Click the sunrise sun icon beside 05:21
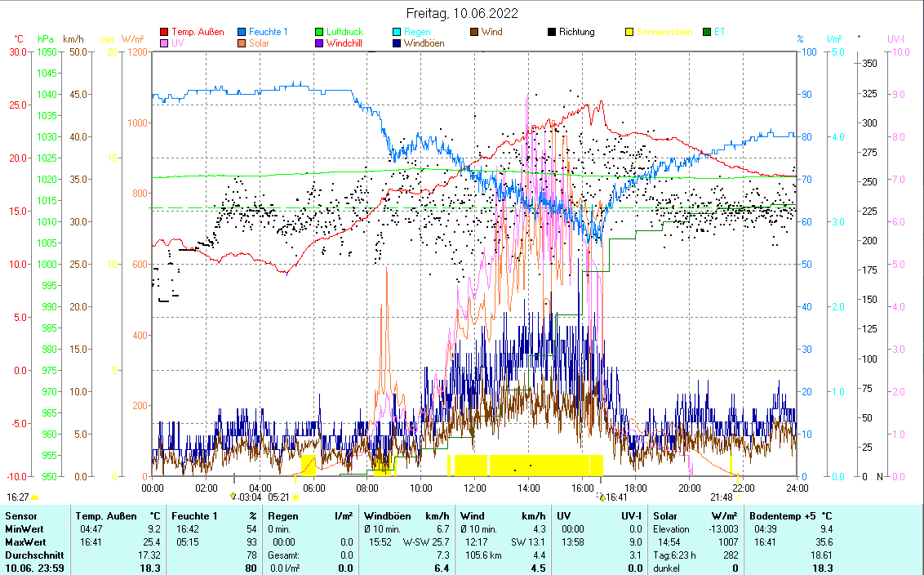The width and height of the screenshot is (924, 575). (295, 497)
